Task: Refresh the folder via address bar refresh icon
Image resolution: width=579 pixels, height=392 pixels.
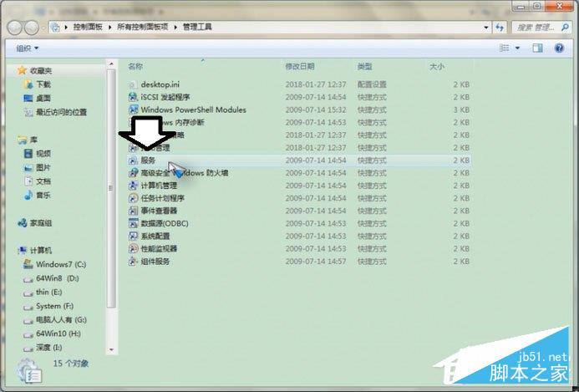Action: [500, 28]
